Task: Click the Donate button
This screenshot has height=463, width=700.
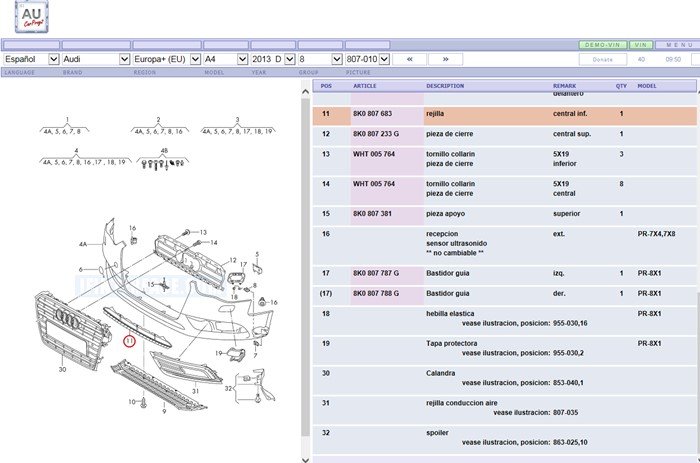Action: 603,59
